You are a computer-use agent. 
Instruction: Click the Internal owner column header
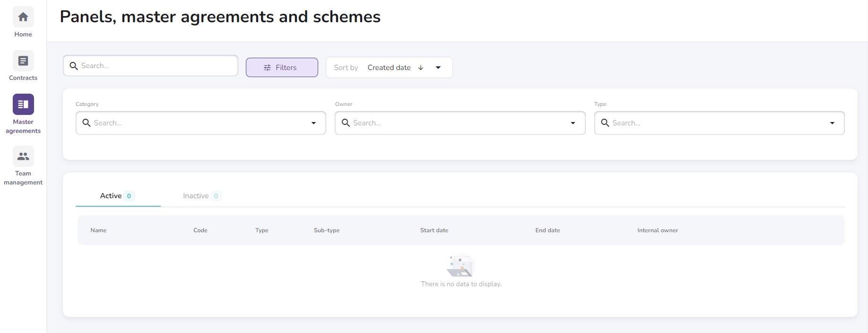(657, 230)
